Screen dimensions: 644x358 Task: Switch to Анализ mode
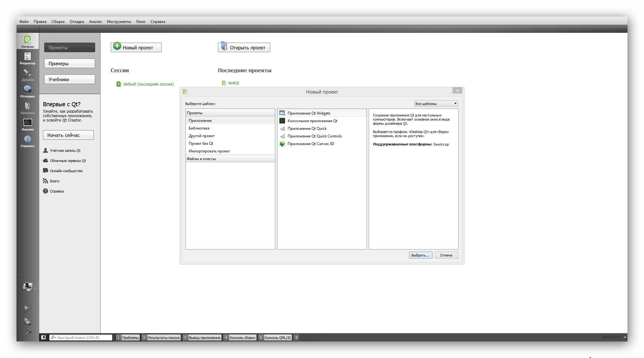[x=28, y=124]
